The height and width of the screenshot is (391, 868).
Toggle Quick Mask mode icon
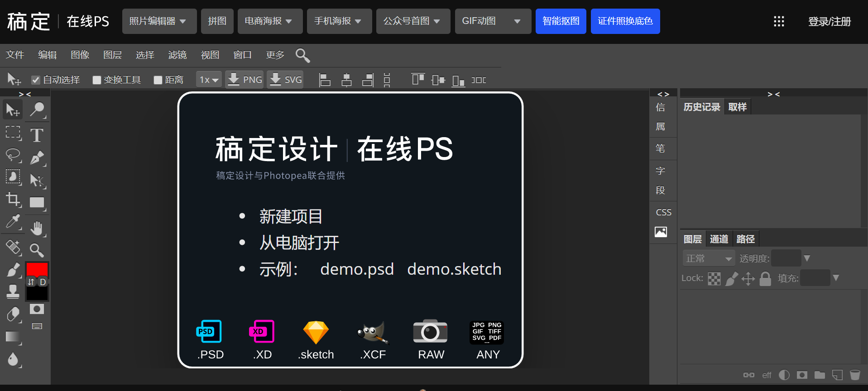coord(37,309)
